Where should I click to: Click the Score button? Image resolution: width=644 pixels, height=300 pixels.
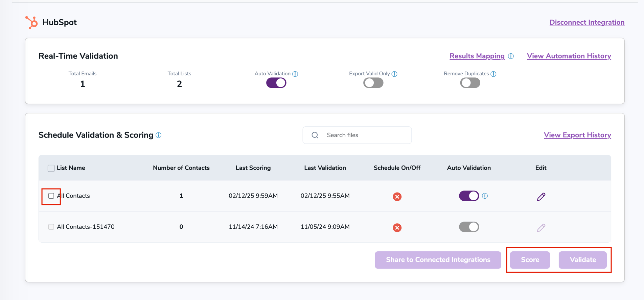pos(530,260)
